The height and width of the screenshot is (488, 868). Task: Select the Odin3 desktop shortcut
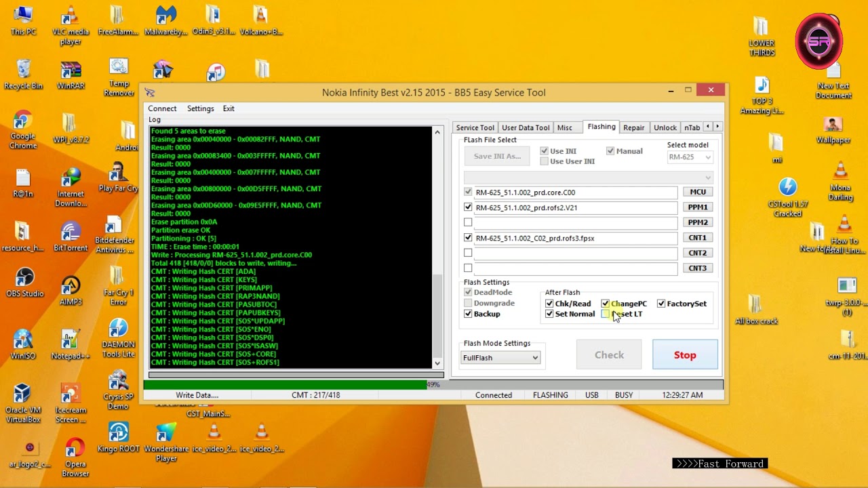click(213, 20)
